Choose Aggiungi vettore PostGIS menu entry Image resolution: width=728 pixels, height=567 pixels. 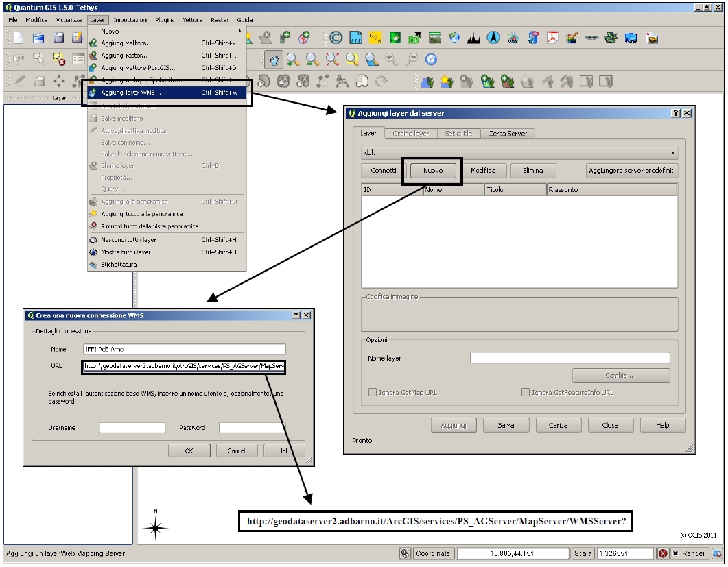tap(167, 68)
